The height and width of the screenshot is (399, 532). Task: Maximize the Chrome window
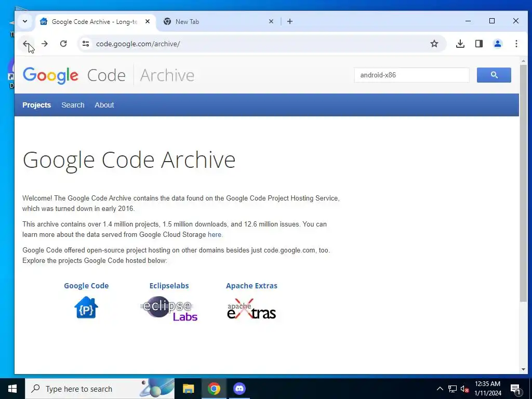(x=492, y=21)
